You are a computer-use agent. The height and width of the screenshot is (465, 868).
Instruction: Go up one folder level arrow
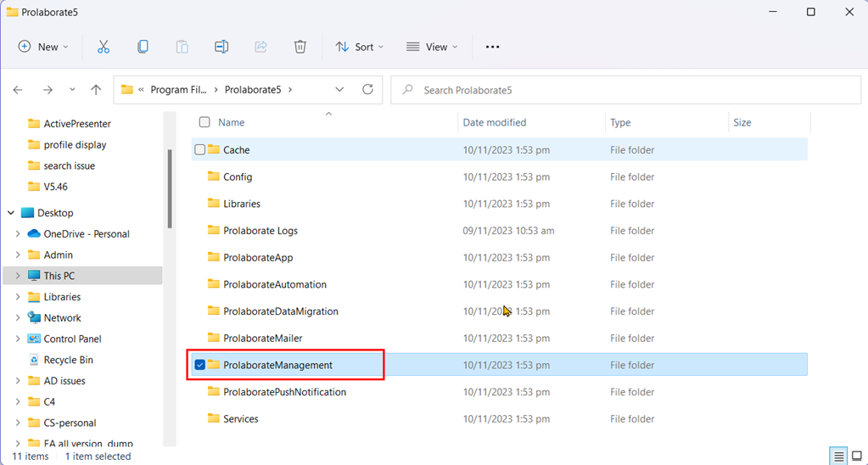(x=96, y=90)
